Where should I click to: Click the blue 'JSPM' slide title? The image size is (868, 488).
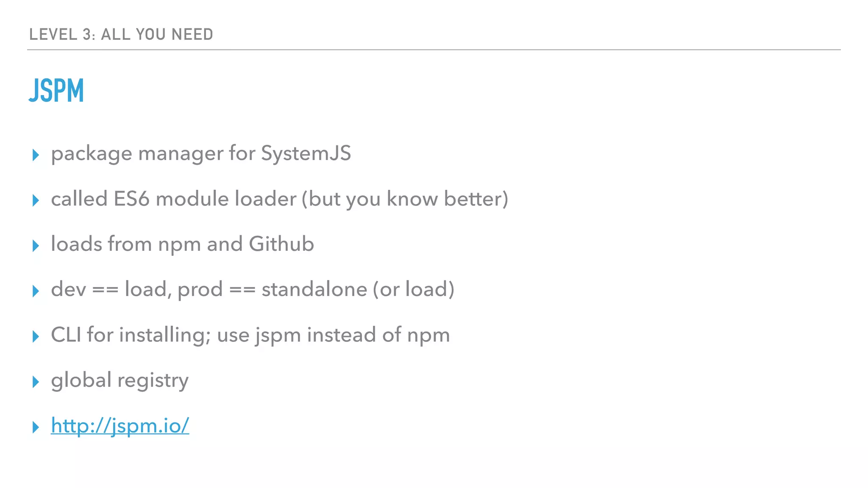[56, 91]
